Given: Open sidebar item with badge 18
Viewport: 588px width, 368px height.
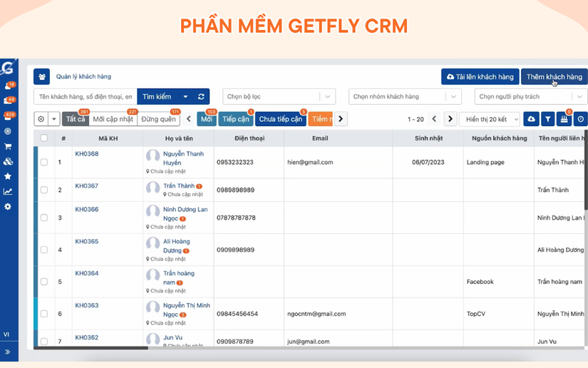Looking at the screenshot, I should (x=9, y=86).
